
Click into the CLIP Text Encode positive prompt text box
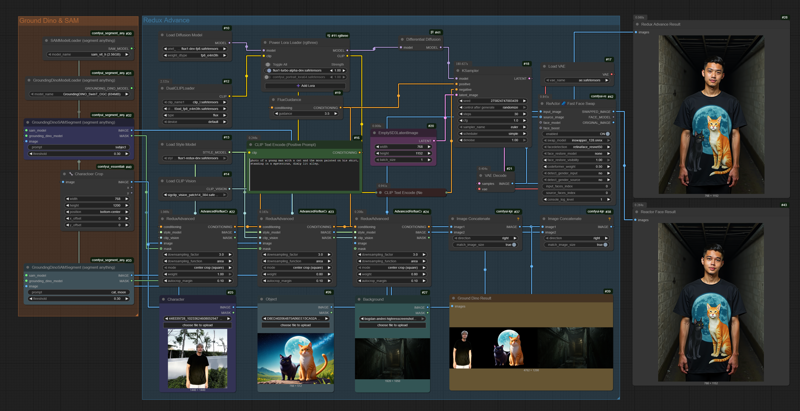pyautogui.click(x=304, y=173)
